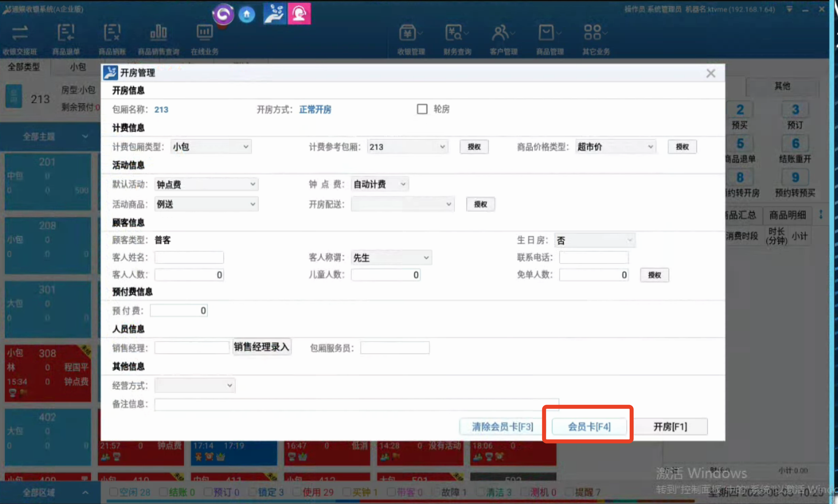Open 商品退单 in the top toolbar

point(66,39)
